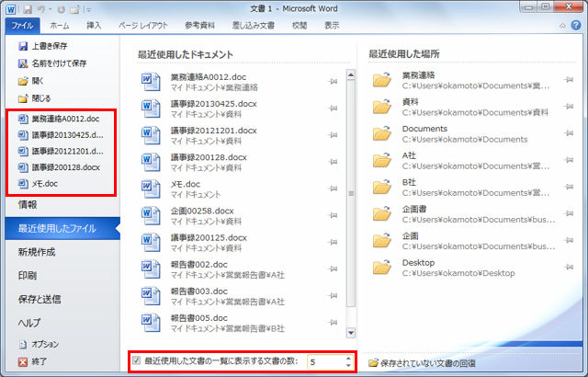Pin 業務連絡A0012.doc in recent documents list

(333, 82)
